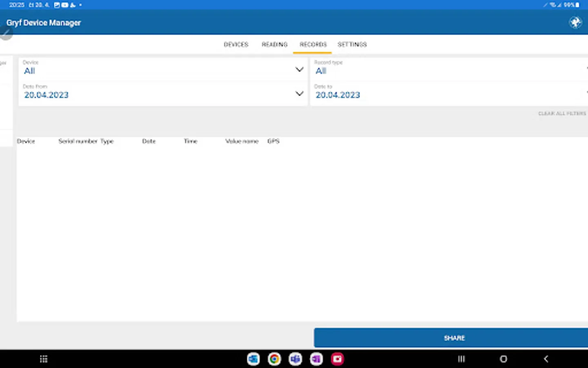Open the Date from dropdown
This screenshot has height=368, width=588.
pos(163,93)
